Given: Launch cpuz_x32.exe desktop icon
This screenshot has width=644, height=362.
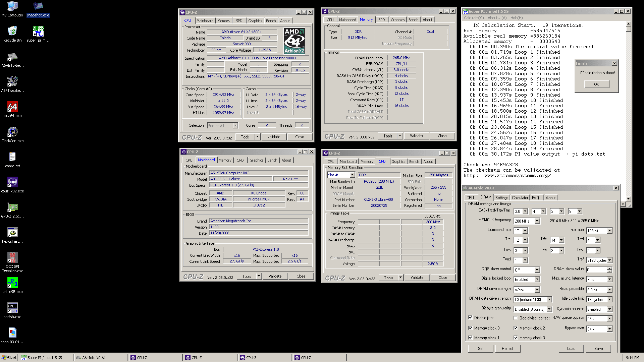Looking at the screenshot, I should pyautogui.click(x=12, y=185).
